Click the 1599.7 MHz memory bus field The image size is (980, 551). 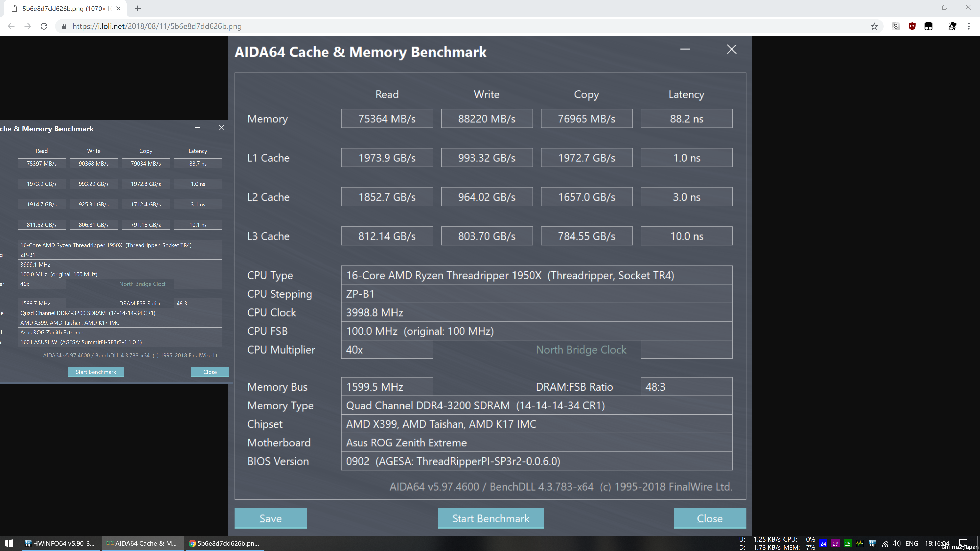click(42, 304)
